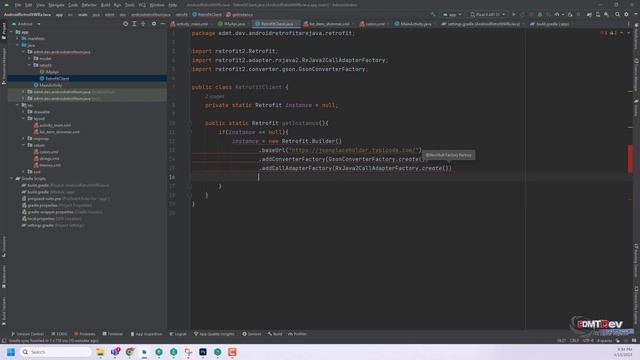Select themes.xml in project tree
The height and width of the screenshot is (360, 640).
tap(47, 165)
